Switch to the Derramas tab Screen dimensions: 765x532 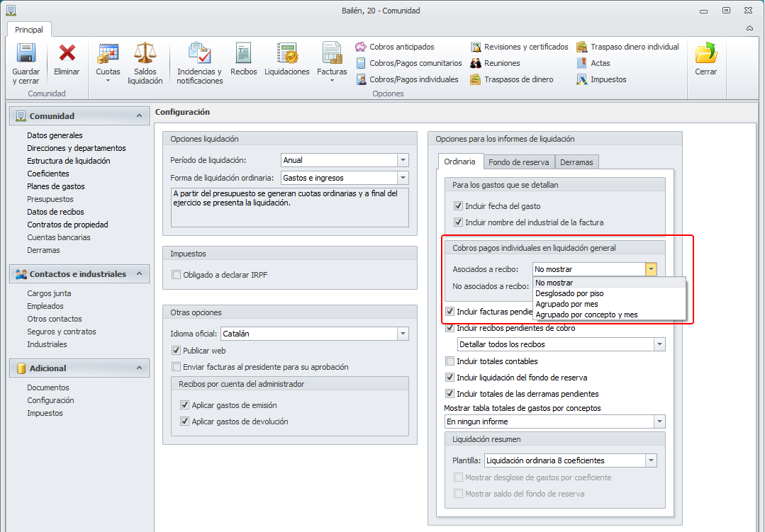point(576,162)
